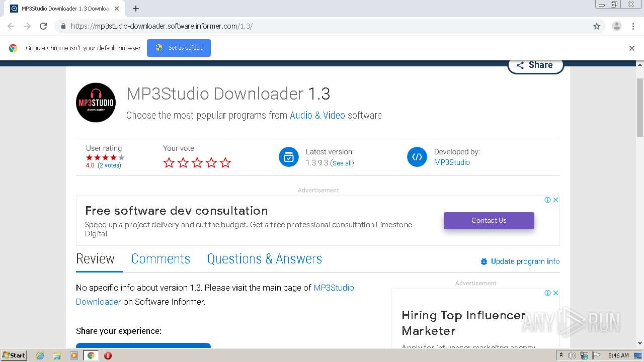Click the network tray icon
This screenshot has height=362, width=644.
tap(584, 355)
